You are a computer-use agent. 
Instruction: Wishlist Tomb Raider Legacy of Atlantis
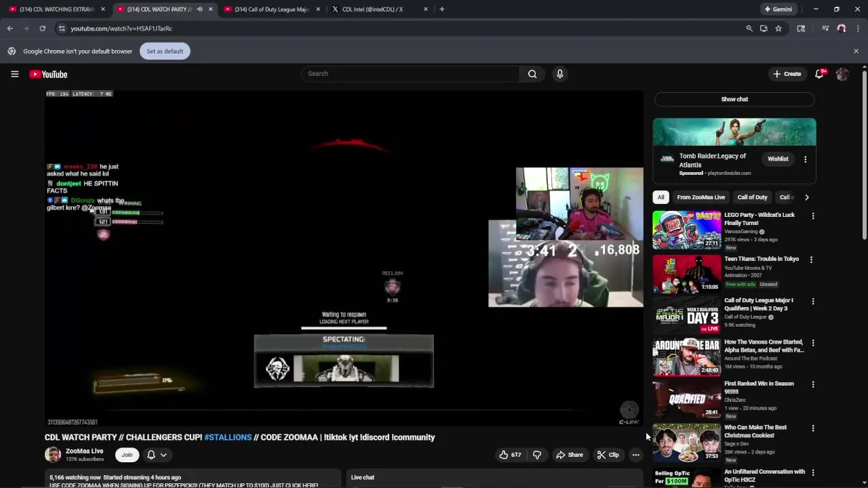[x=778, y=159]
